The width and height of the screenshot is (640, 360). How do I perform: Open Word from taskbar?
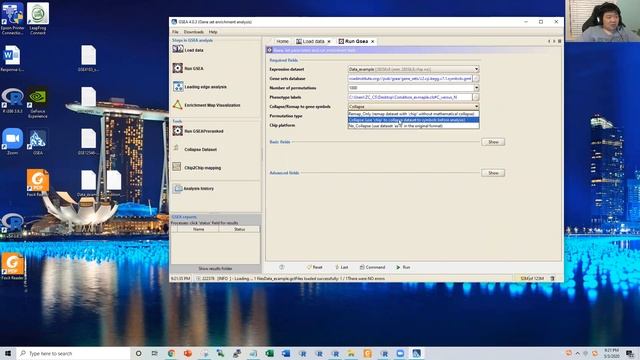(286, 353)
